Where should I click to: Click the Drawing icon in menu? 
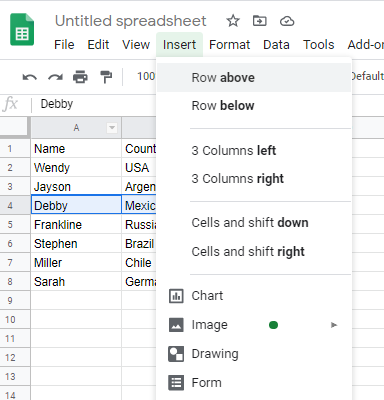tap(176, 354)
